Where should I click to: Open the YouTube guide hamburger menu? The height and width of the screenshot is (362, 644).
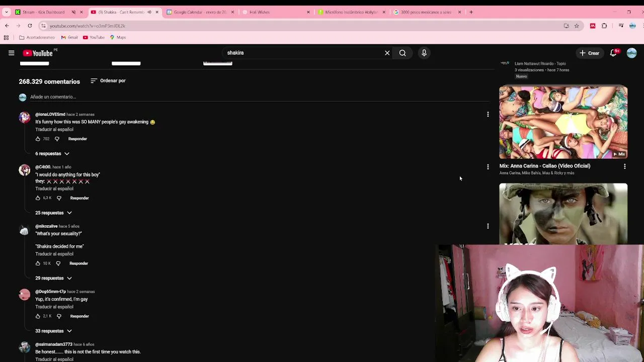11,53
